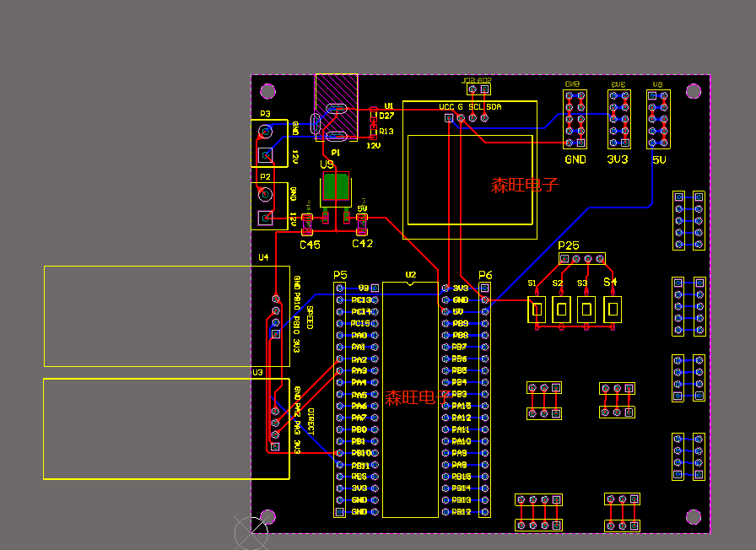Click the R13 resistor designator

[386, 131]
